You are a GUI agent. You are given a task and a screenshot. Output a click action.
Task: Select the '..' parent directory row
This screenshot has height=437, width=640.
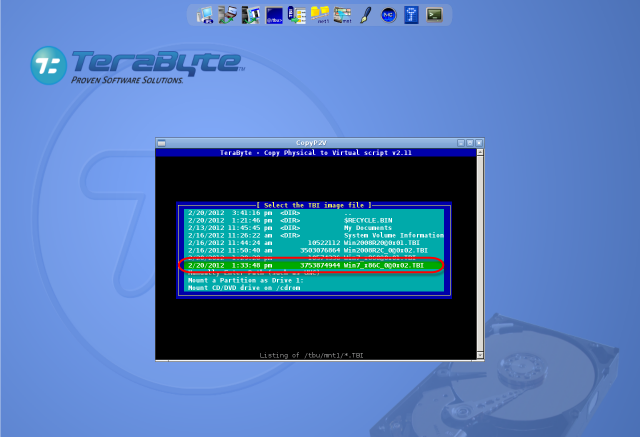pos(314,213)
